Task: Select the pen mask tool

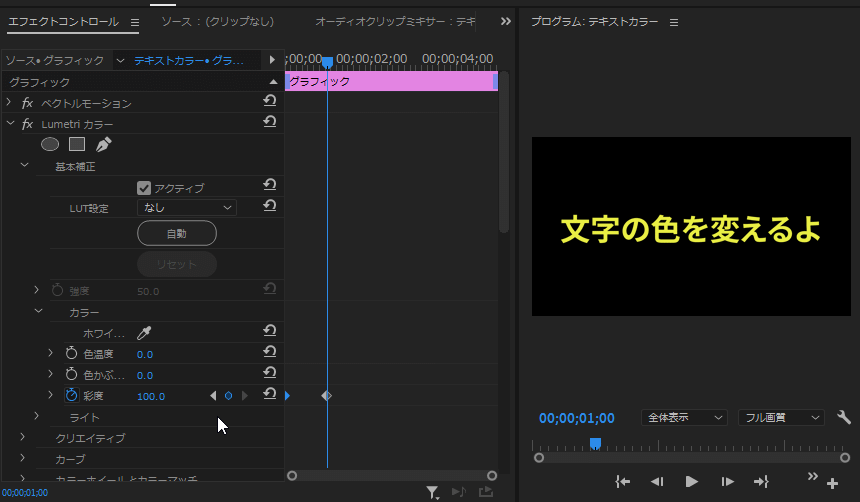Action: pos(103,144)
